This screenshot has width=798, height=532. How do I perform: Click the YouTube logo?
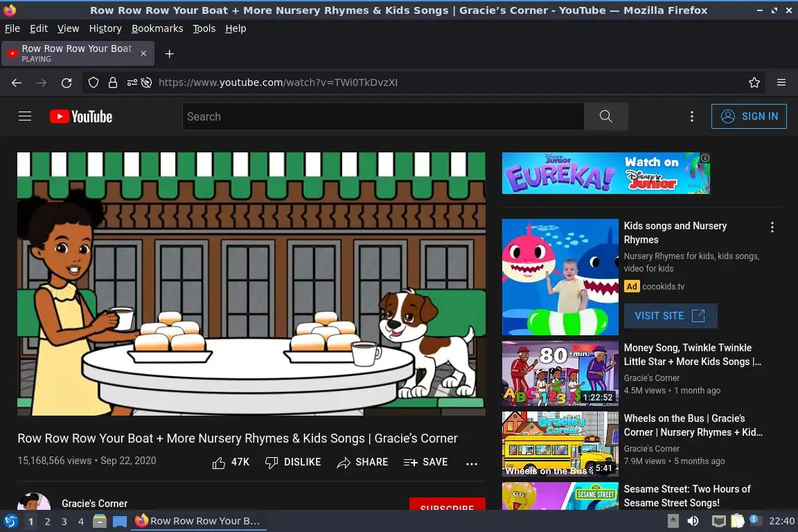pos(81,116)
